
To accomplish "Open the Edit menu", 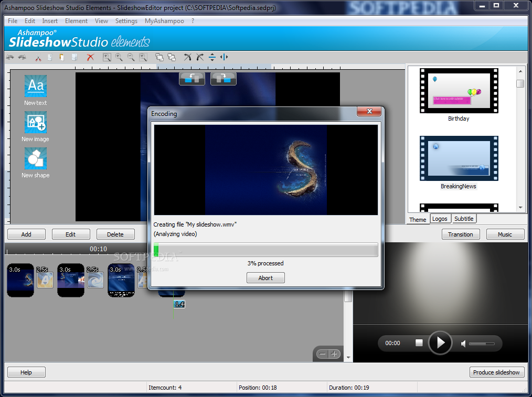I will pyautogui.click(x=30, y=21).
